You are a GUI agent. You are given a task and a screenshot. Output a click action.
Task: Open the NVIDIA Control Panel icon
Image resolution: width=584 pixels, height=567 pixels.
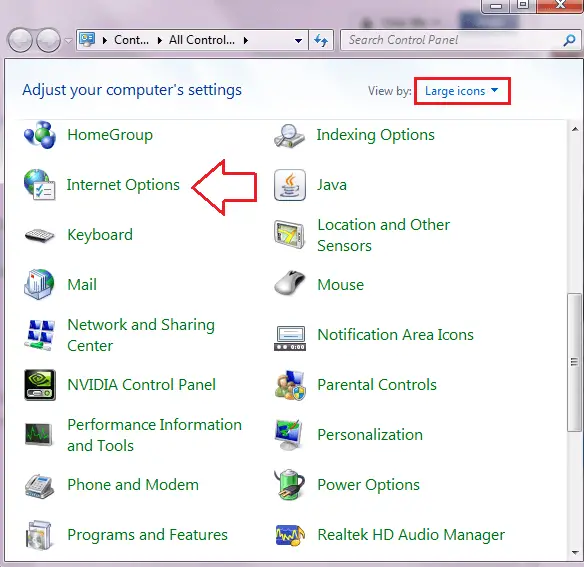(x=40, y=385)
